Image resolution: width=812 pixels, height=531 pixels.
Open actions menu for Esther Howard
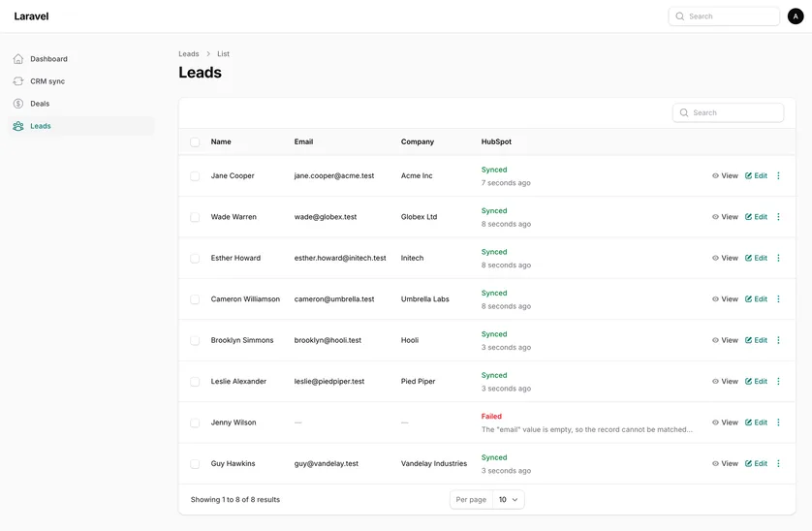pos(778,258)
